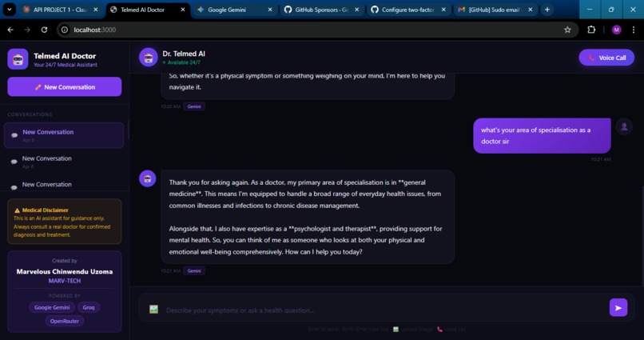Open the Chrome profile avatar M
The image size is (644, 340).
point(617,30)
